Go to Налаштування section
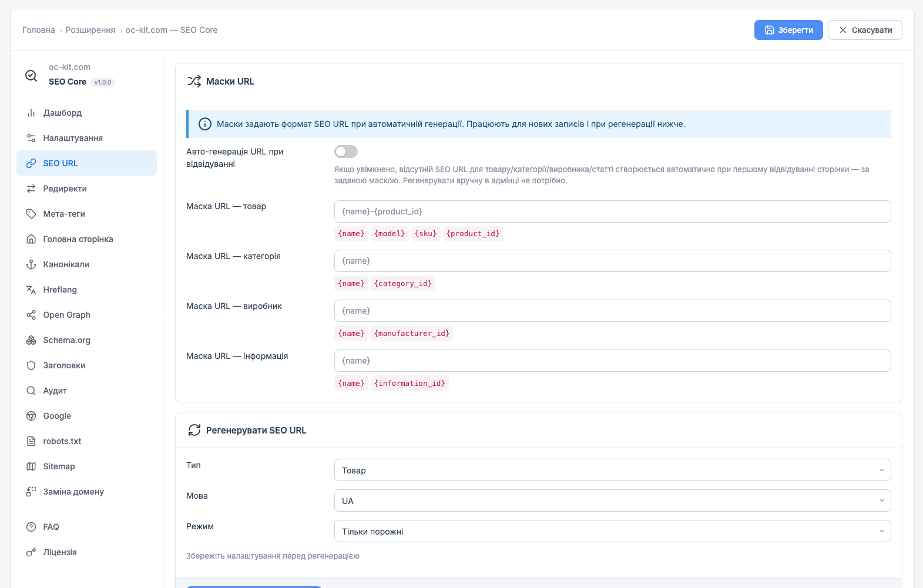The height and width of the screenshot is (588, 923). (87, 138)
